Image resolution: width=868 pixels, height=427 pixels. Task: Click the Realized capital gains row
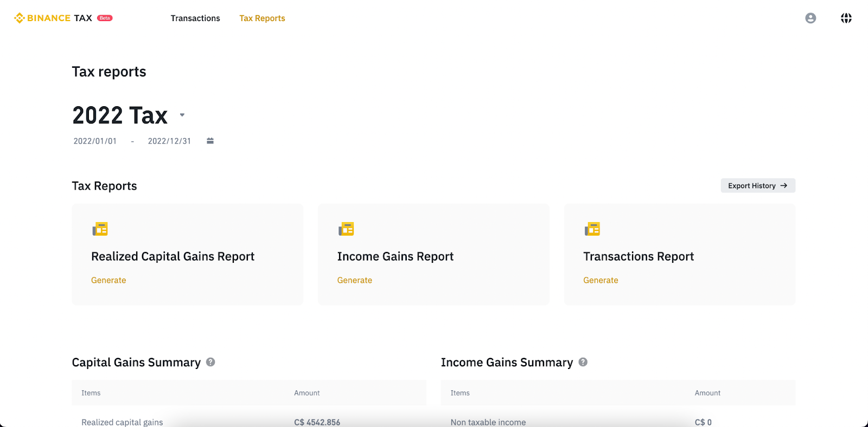(122, 422)
